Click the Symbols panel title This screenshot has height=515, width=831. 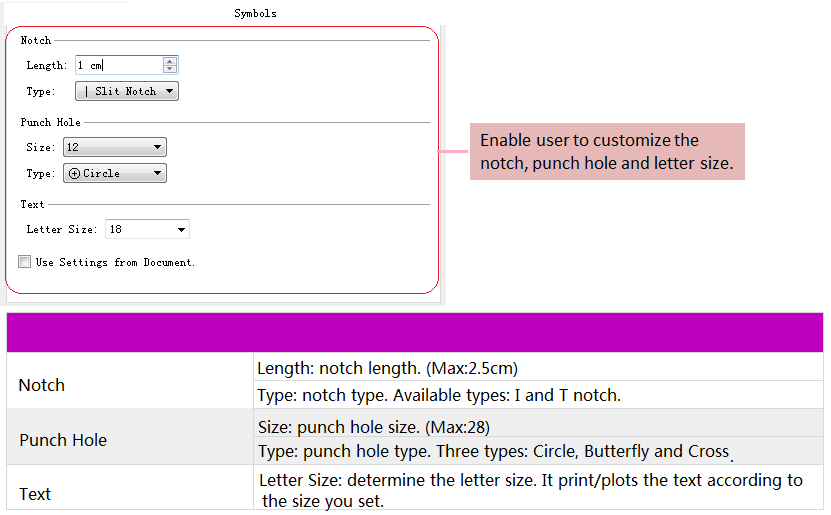click(x=255, y=13)
